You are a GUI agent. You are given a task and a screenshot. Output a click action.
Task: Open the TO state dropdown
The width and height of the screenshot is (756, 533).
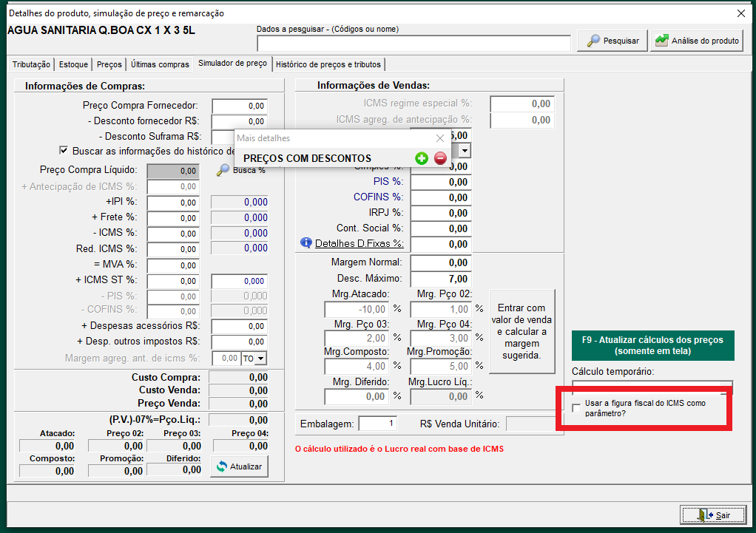(260, 359)
